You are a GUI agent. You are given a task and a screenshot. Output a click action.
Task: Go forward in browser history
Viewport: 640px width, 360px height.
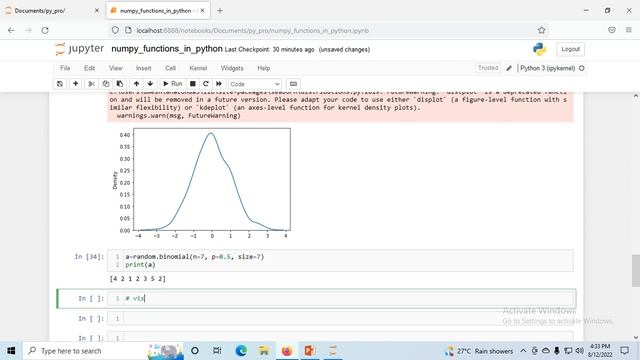point(28,30)
